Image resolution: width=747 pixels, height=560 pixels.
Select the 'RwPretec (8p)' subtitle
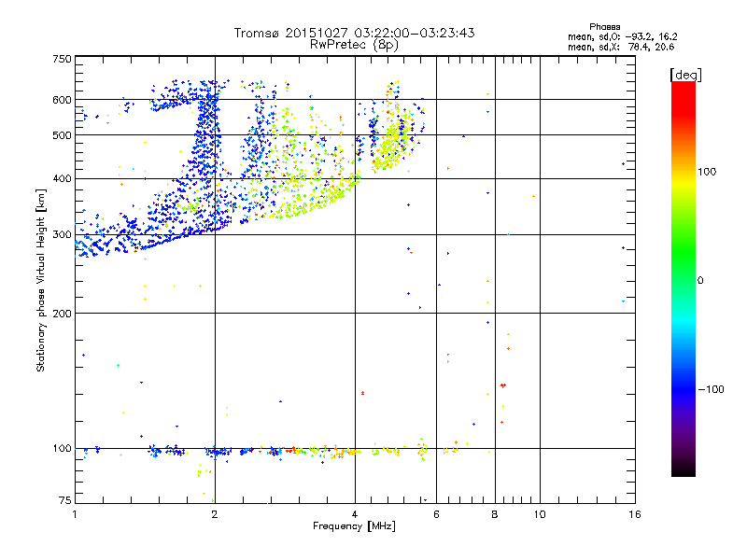coord(354,45)
